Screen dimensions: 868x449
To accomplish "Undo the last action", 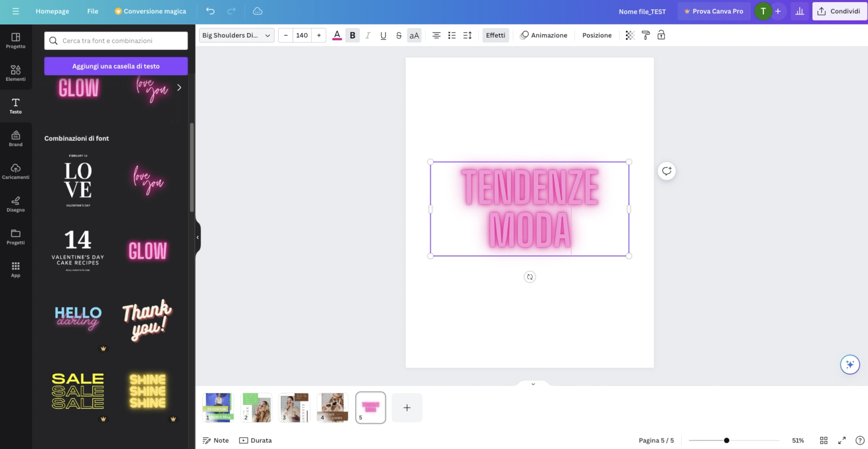I will (x=210, y=11).
